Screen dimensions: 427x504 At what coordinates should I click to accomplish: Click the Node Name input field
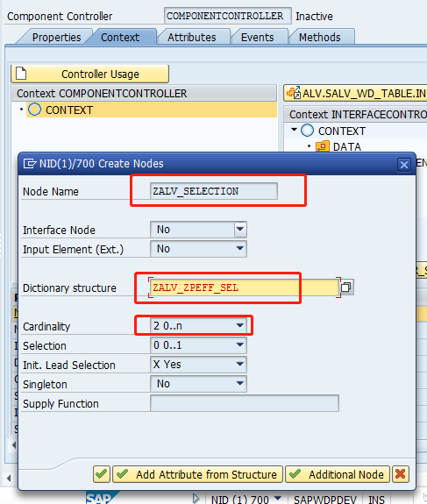point(214,191)
